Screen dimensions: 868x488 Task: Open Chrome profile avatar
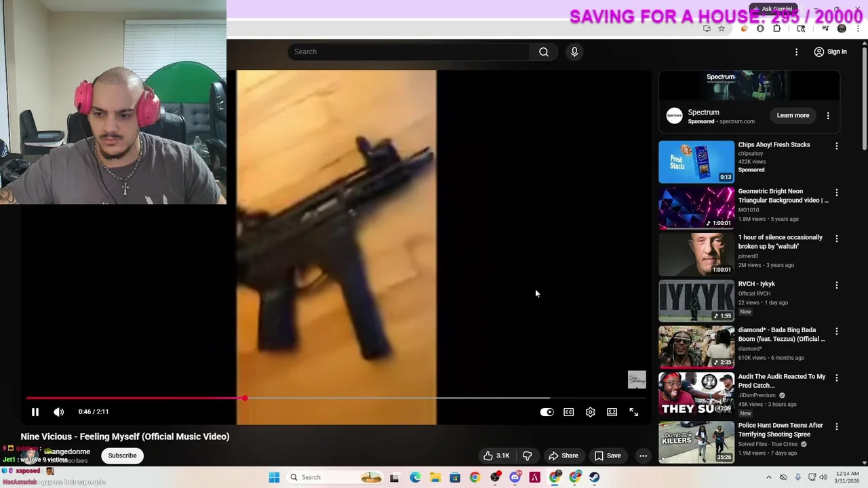[x=842, y=28]
